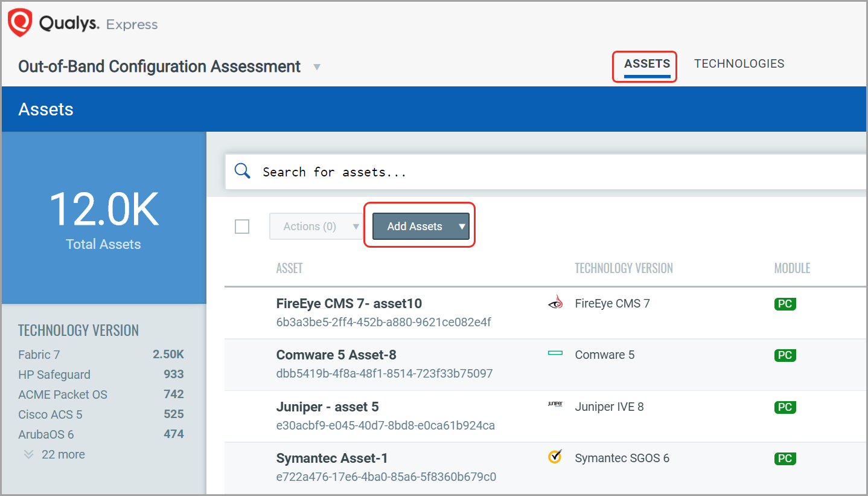This screenshot has height=496, width=868.
Task: Click the Symantec checkmark logo icon
Action: point(555,457)
